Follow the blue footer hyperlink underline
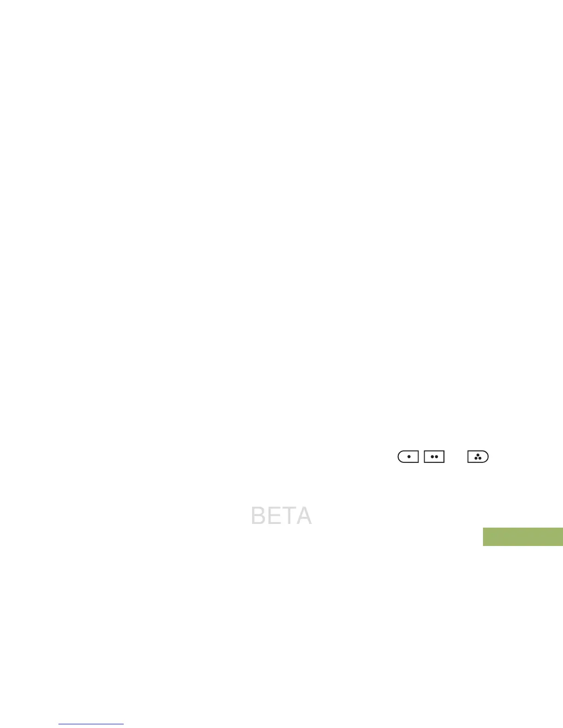 coord(91,724)
